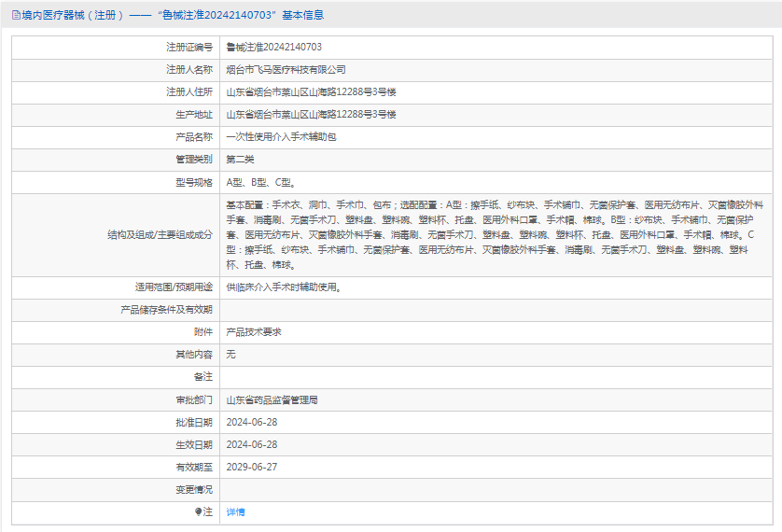The height and width of the screenshot is (532, 782).
Task: Click the 型号规格 label
Action: click(194, 183)
